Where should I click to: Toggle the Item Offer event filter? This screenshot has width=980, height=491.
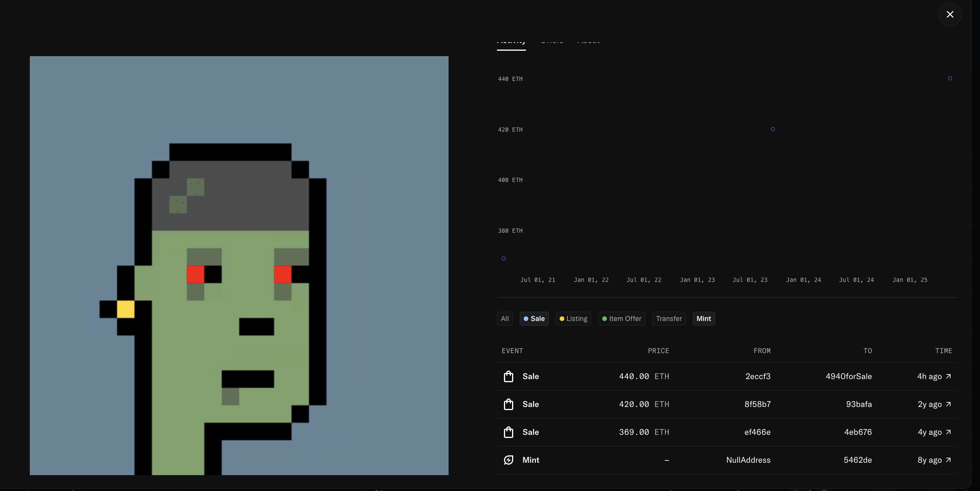(x=622, y=319)
